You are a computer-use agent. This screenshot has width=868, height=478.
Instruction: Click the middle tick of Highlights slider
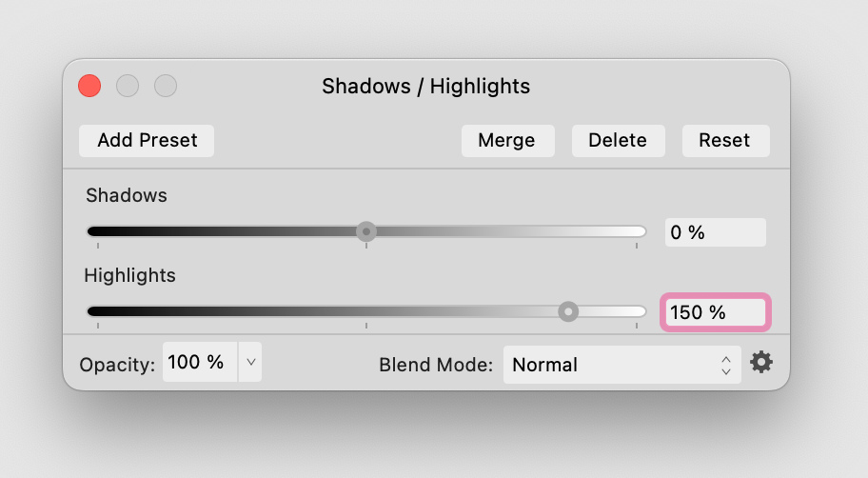(x=365, y=326)
